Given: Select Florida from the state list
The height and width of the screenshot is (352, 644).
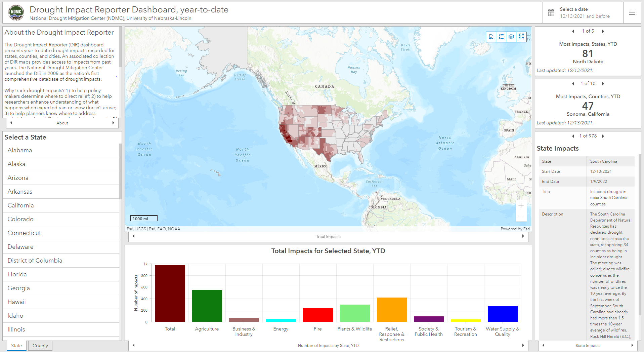Looking at the screenshot, I should [x=17, y=274].
